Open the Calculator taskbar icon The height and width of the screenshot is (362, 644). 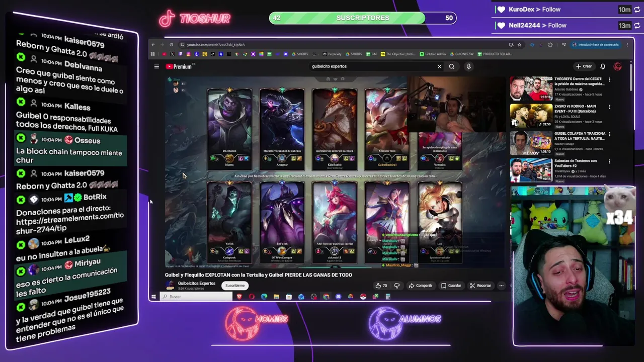pyautogui.click(x=388, y=297)
